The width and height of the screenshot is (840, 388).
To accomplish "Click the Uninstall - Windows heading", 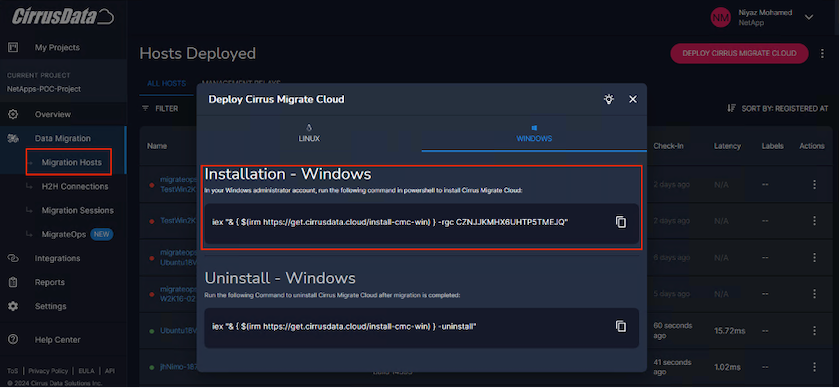I will tap(280, 278).
